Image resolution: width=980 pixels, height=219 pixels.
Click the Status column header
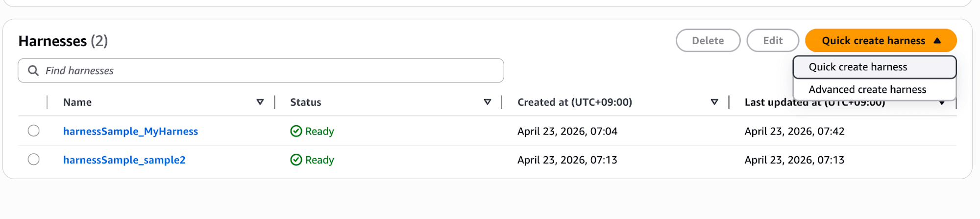coord(306,102)
